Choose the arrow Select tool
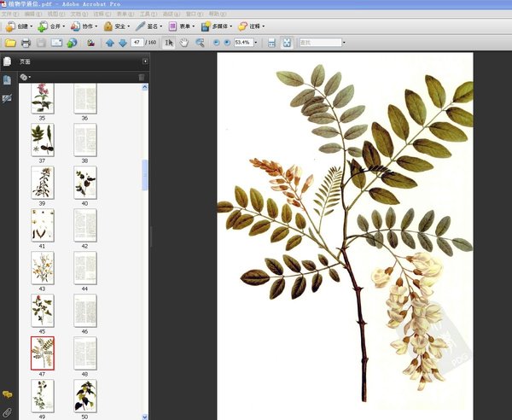Screen dimensions: 512x420 tap(169, 43)
